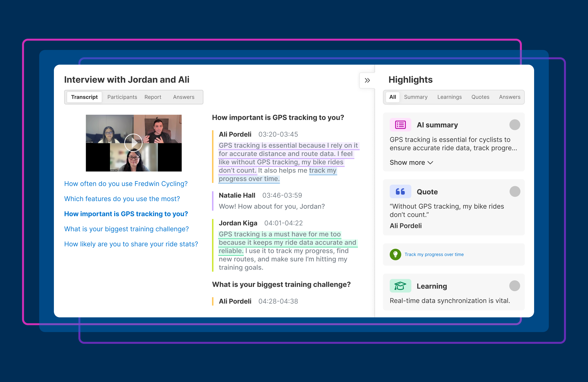The width and height of the screenshot is (588, 382).
Task: Expand the AI summary with Show more
Action: (411, 163)
